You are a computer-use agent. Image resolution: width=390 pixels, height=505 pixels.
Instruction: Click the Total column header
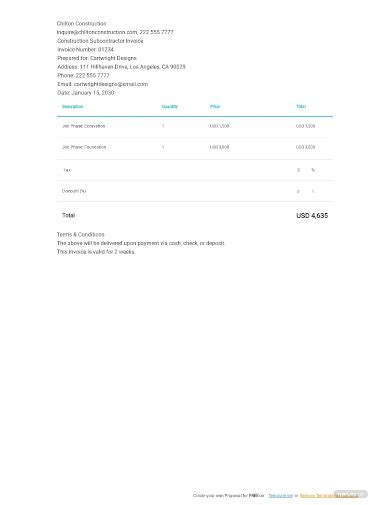click(301, 107)
